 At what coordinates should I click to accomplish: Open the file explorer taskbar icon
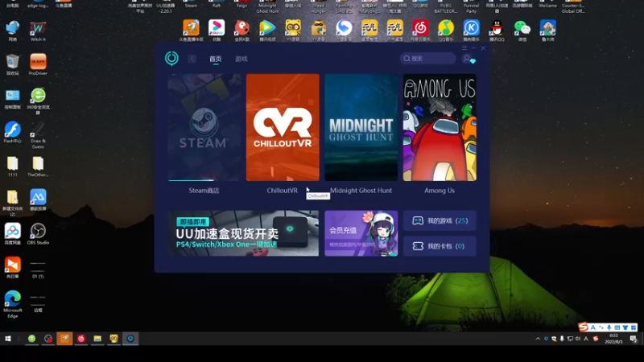[x=97, y=339]
